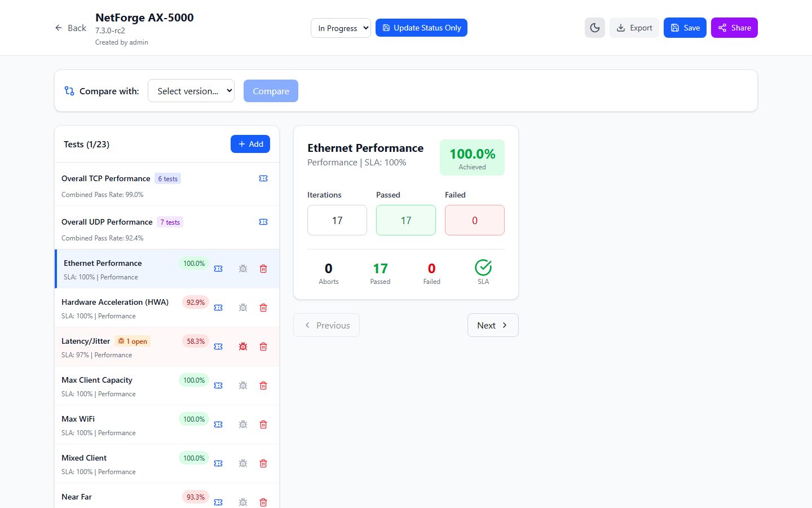Toggle dark mode moon icon
Viewport: 812px width, 508px height.
595,28
